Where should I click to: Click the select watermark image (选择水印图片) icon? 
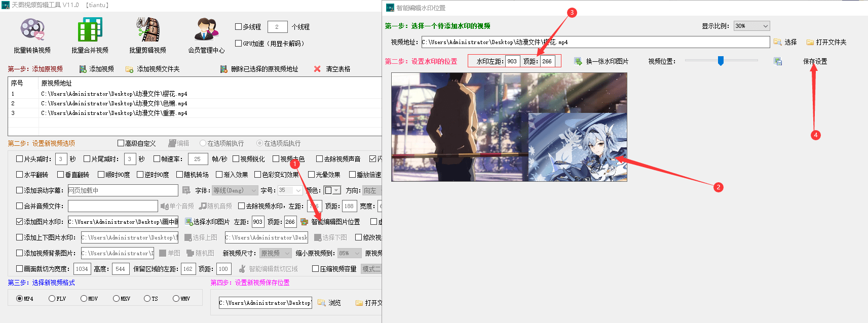188,222
